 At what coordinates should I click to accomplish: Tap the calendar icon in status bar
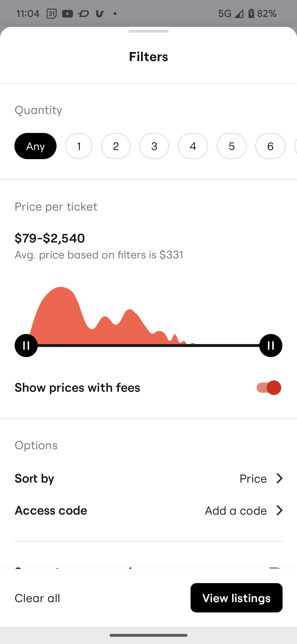(51, 13)
